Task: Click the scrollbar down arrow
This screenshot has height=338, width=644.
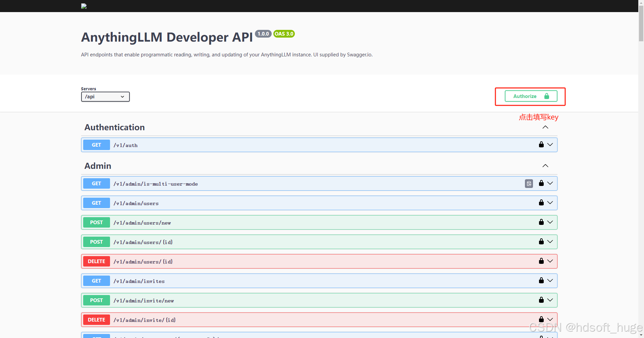Action: [x=641, y=335]
